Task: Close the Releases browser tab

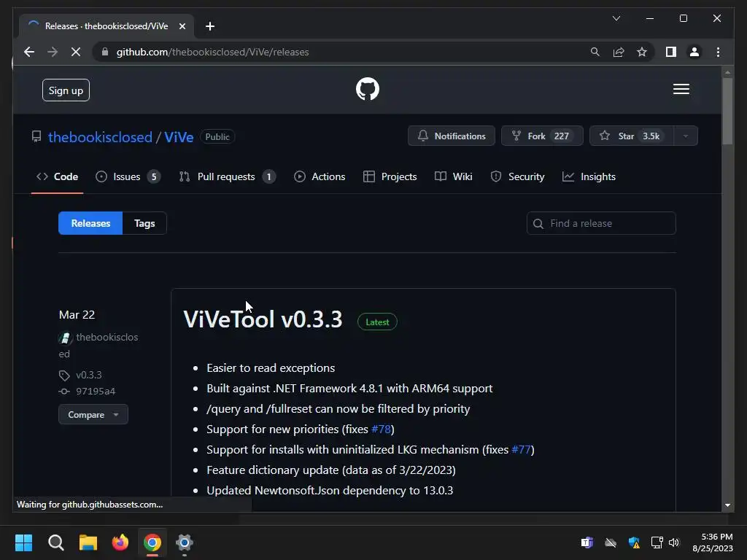Action: tap(182, 26)
